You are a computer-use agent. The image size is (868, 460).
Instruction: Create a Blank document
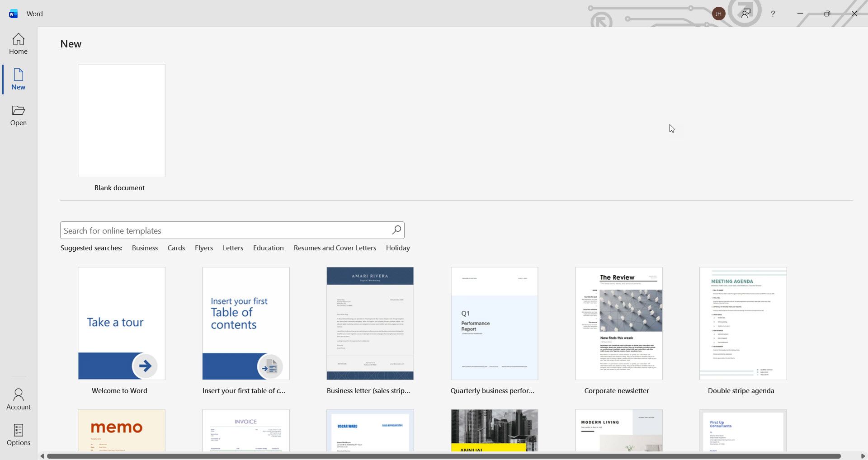(x=122, y=121)
